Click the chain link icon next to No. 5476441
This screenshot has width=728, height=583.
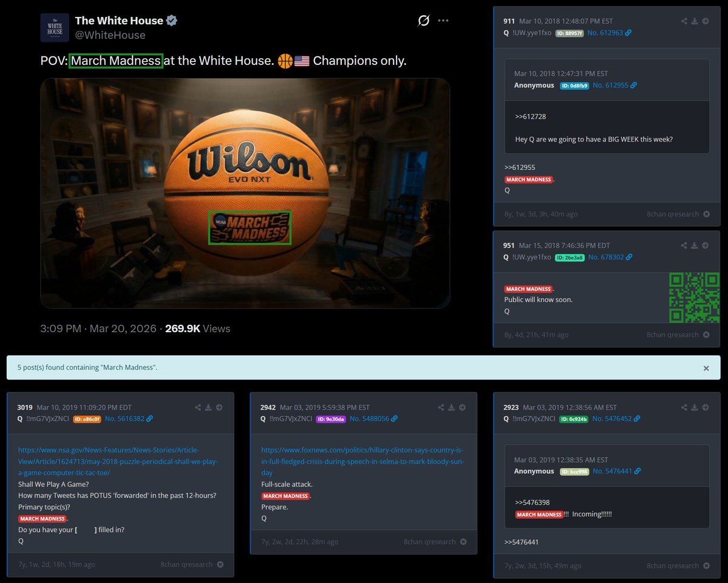(638, 471)
